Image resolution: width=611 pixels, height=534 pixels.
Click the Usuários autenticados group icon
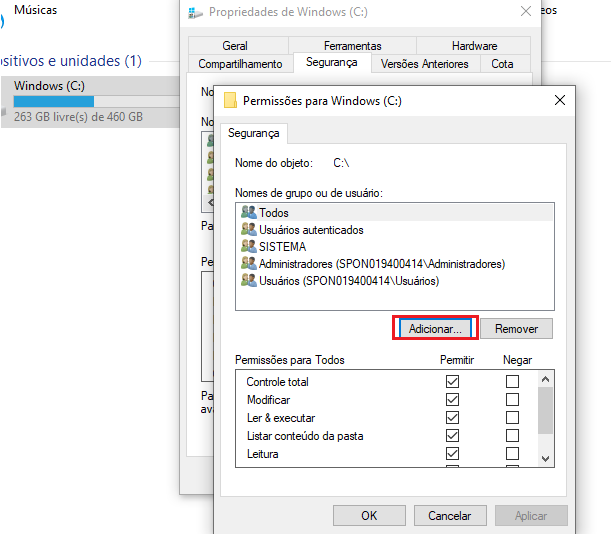(249, 230)
